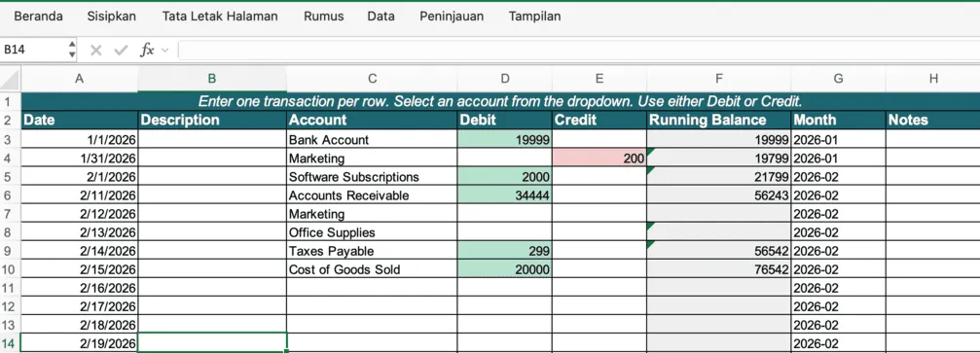The height and width of the screenshot is (353, 980).
Task: Select row 4 header
Action: click(x=11, y=159)
